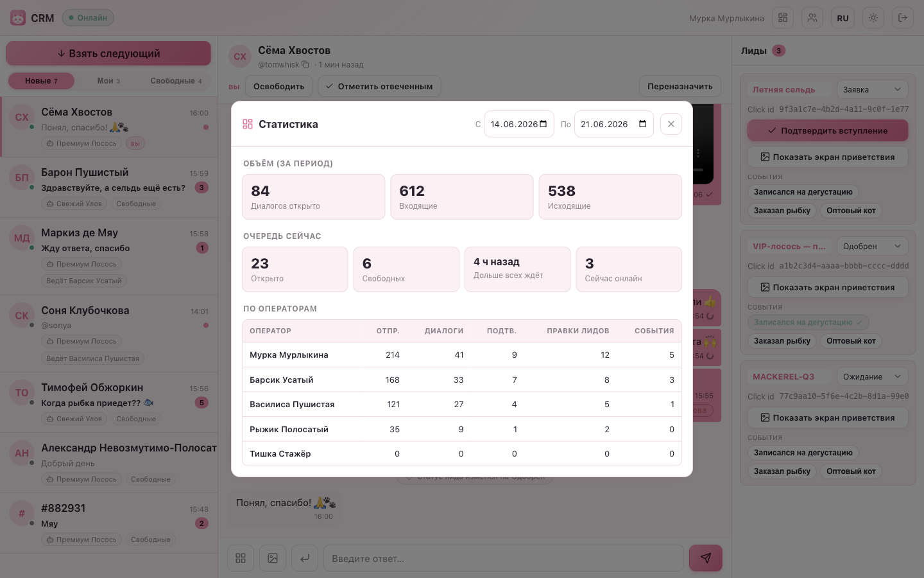Open the statistics grid icon in header
This screenshot has width=924, height=578.
783,18
